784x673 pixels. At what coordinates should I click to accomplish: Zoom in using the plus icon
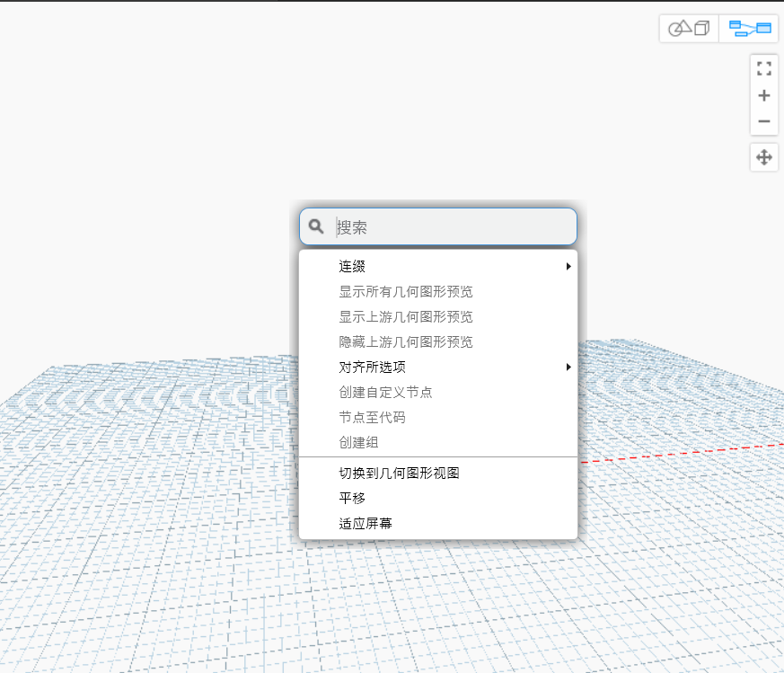click(763, 95)
